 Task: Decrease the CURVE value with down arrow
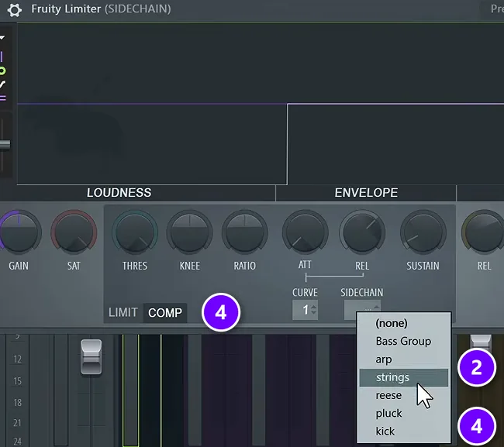coord(314,313)
